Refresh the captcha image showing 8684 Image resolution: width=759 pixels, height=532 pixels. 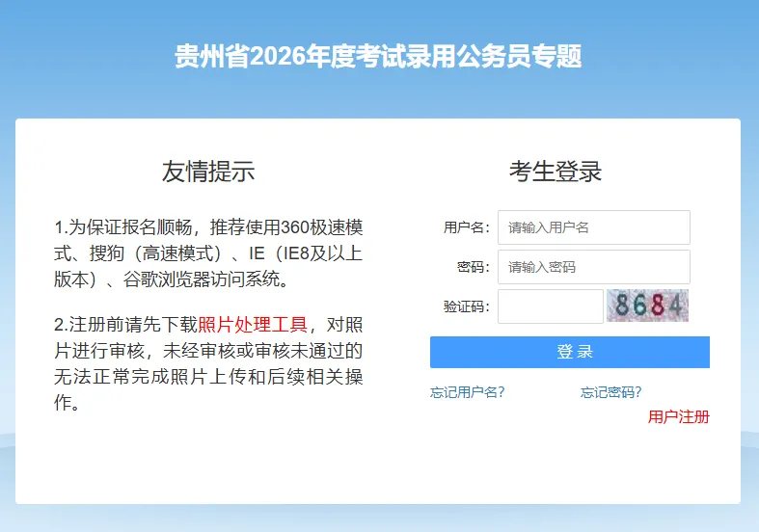pos(647,306)
